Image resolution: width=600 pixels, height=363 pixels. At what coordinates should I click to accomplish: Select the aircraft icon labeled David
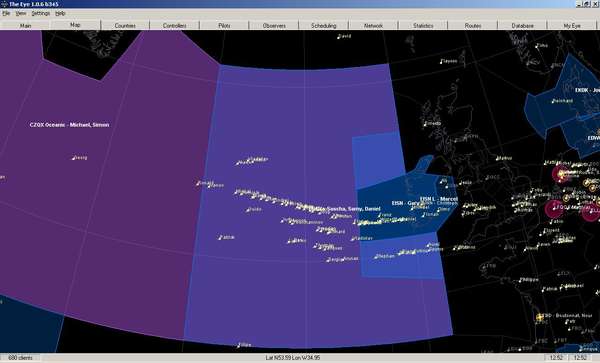pyautogui.click(x=339, y=37)
